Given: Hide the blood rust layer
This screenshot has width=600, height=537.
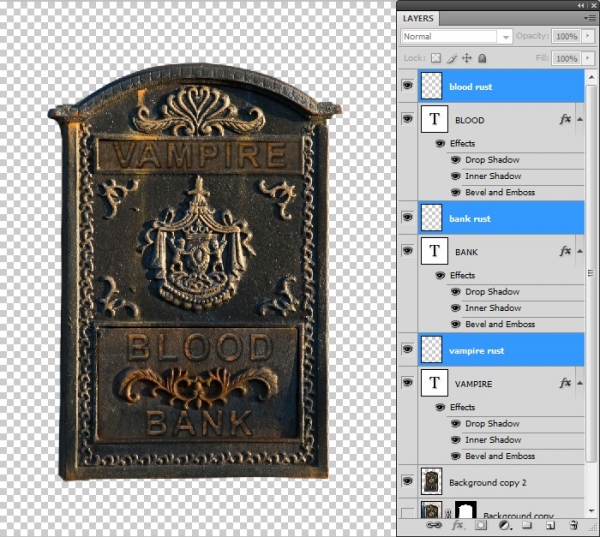Looking at the screenshot, I should point(408,85).
